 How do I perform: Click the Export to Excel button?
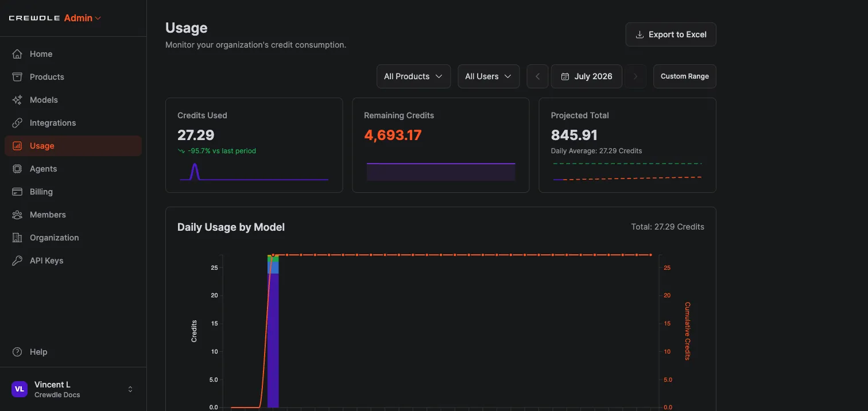pyautogui.click(x=671, y=34)
